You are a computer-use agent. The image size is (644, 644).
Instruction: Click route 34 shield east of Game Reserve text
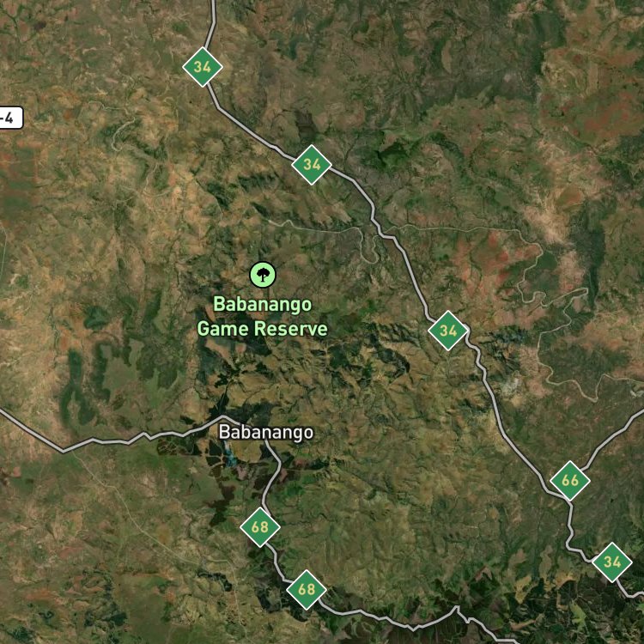[x=448, y=331]
